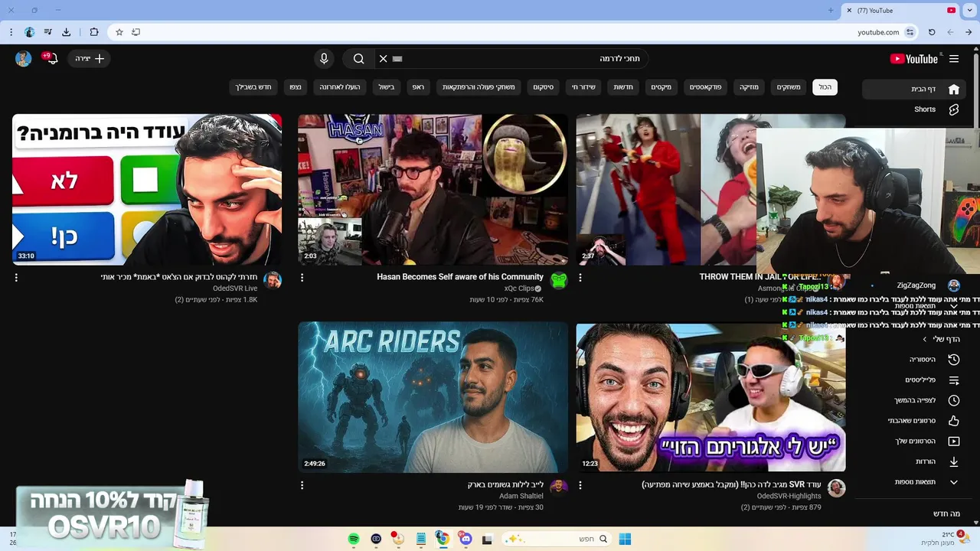Screen dimensions: 980x551
Task: Click the YouTube logo
Action: click(914, 59)
